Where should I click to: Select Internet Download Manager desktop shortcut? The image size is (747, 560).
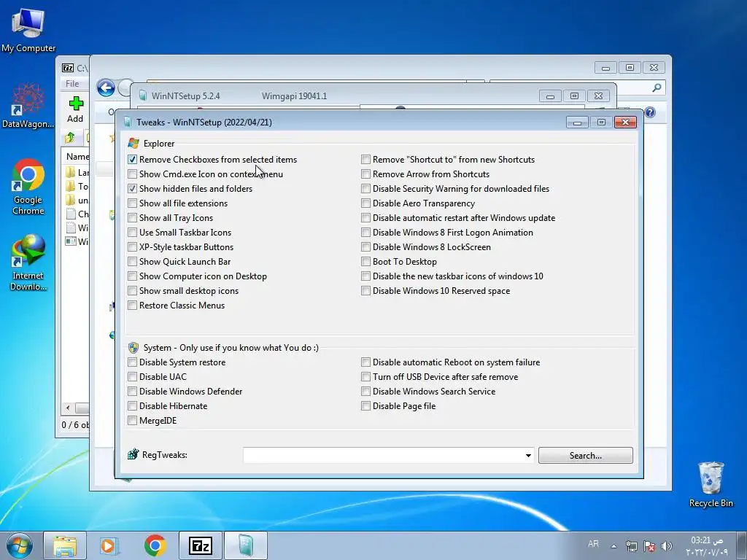click(28, 262)
